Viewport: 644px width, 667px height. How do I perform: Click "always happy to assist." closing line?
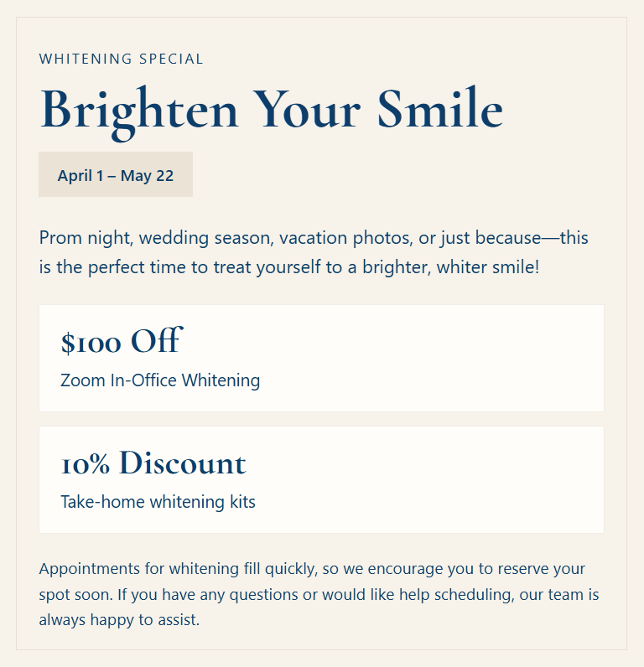click(119, 621)
